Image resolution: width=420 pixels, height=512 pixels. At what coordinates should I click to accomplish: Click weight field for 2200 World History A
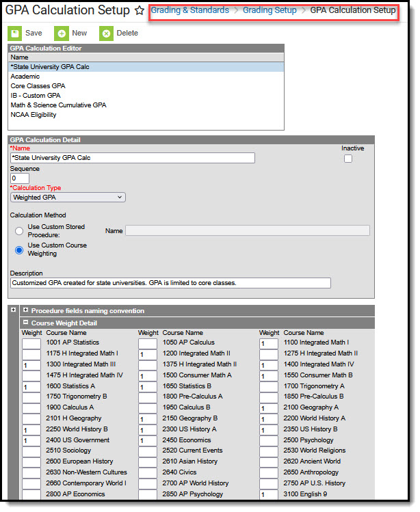point(269,420)
